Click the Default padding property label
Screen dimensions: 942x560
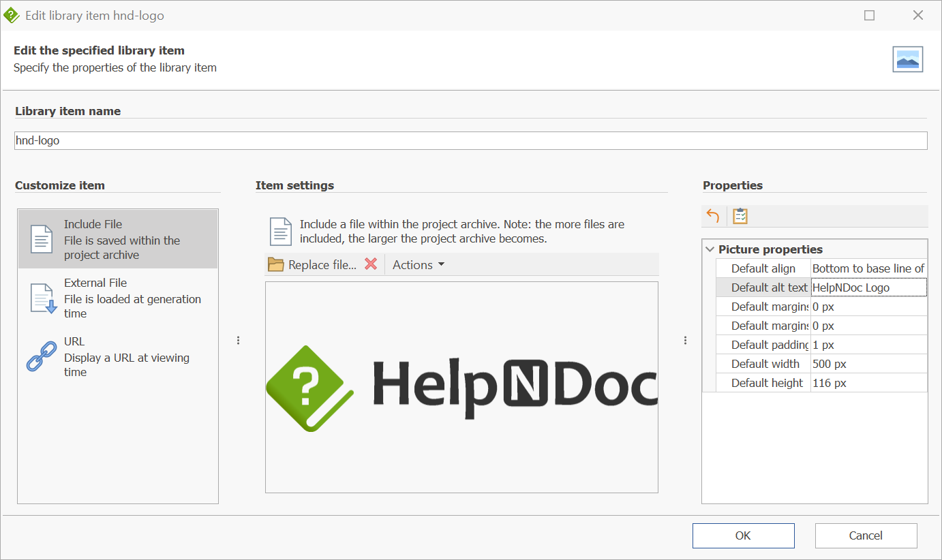(770, 345)
